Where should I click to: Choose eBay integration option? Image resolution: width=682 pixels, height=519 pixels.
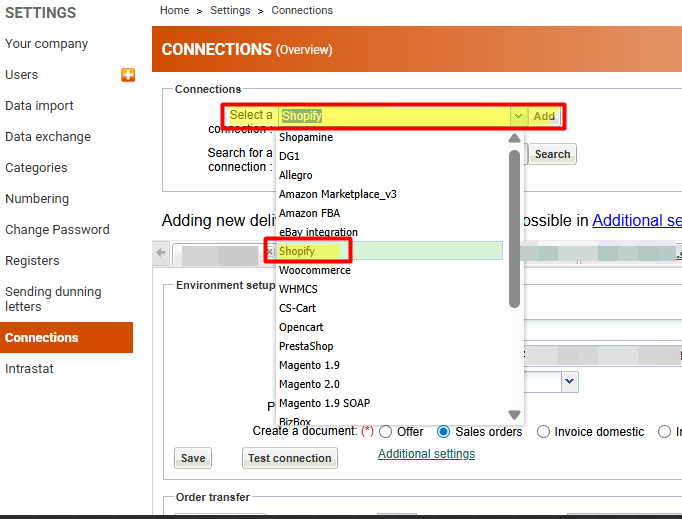(391, 232)
